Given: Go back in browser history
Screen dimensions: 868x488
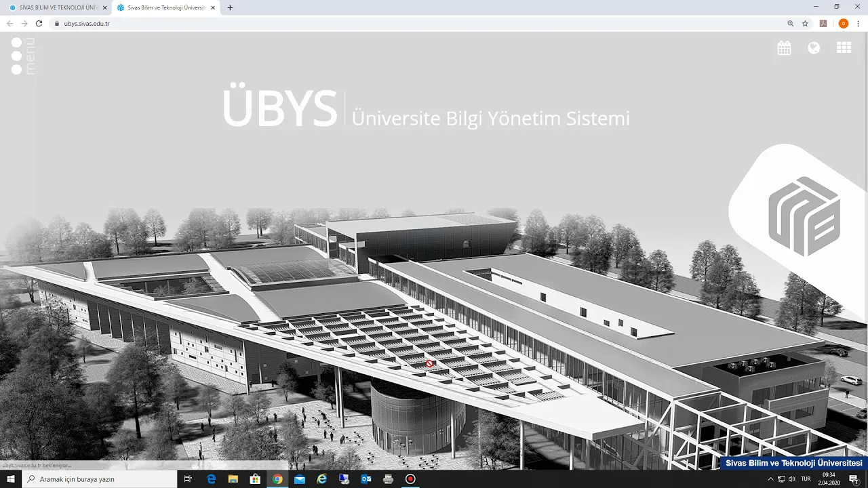Looking at the screenshot, I should pyautogui.click(x=9, y=23).
